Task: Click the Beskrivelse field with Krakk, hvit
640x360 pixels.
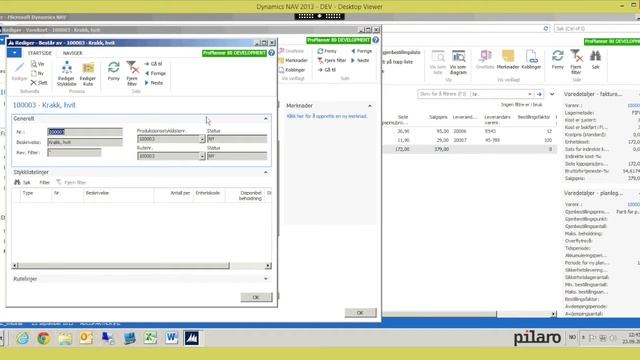Action: (85, 142)
